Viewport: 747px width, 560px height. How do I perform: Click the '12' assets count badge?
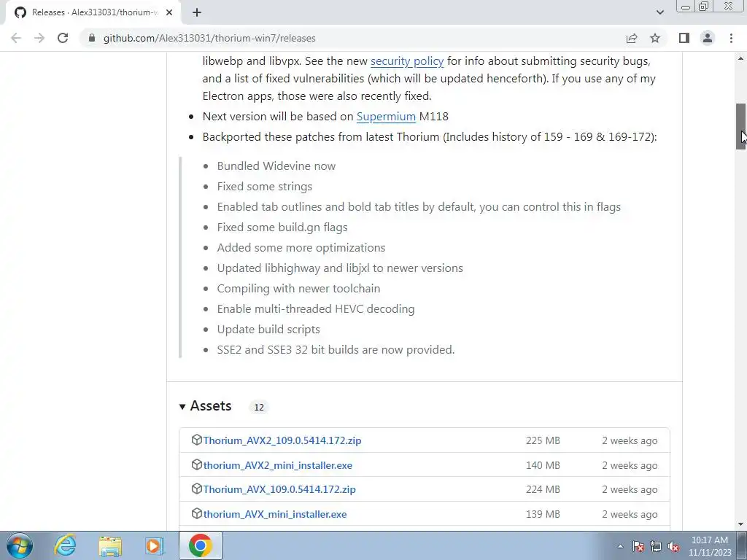(259, 407)
